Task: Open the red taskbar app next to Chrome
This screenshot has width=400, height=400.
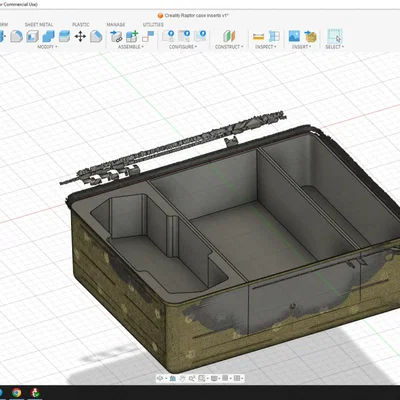Action: click(x=35, y=393)
